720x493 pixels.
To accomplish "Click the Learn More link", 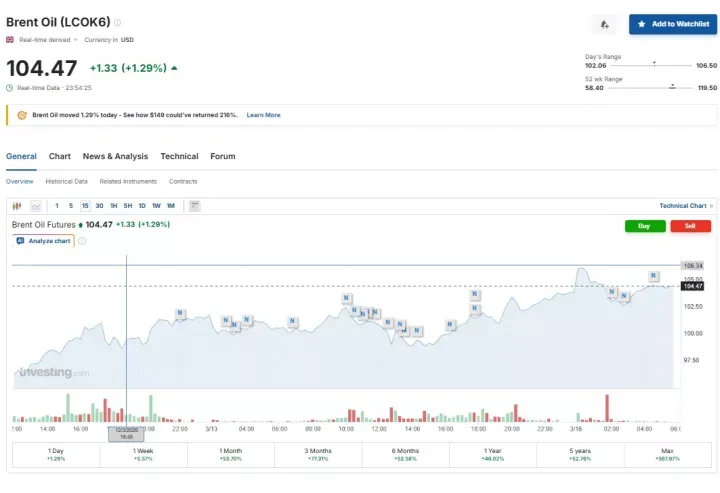I will [263, 115].
